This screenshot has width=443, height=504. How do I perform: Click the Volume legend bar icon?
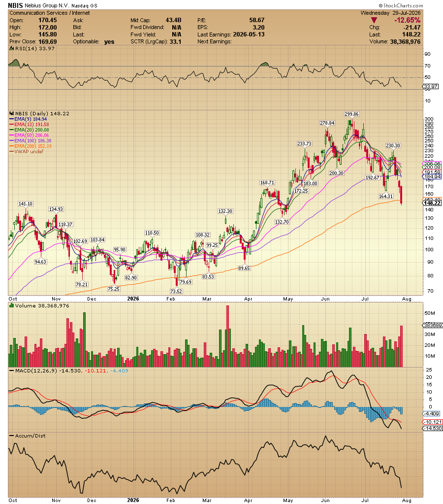pyautogui.click(x=11, y=305)
